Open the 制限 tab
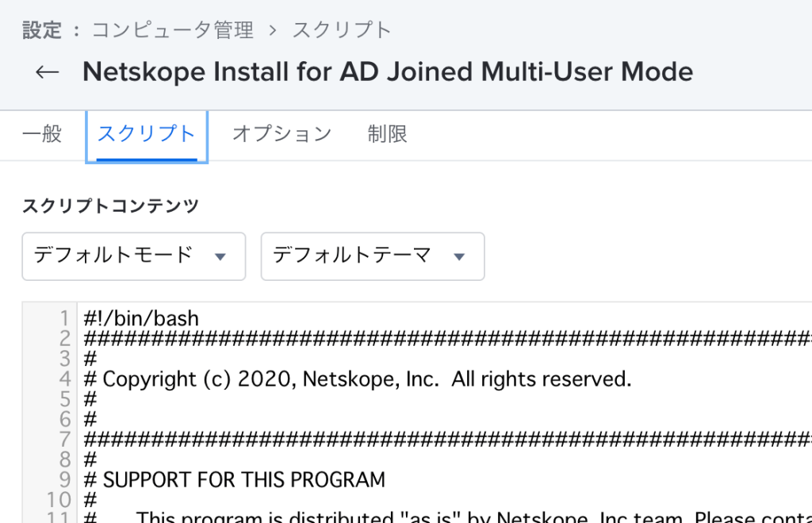The height and width of the screenshot is (523, 812). 387,134
